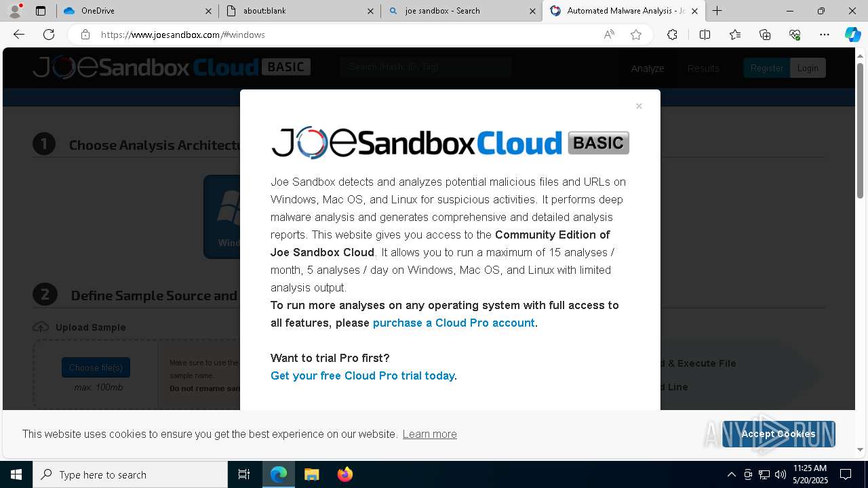Open Copilot sidebar icon
This screenshot has height=488, width=868.
852,35
